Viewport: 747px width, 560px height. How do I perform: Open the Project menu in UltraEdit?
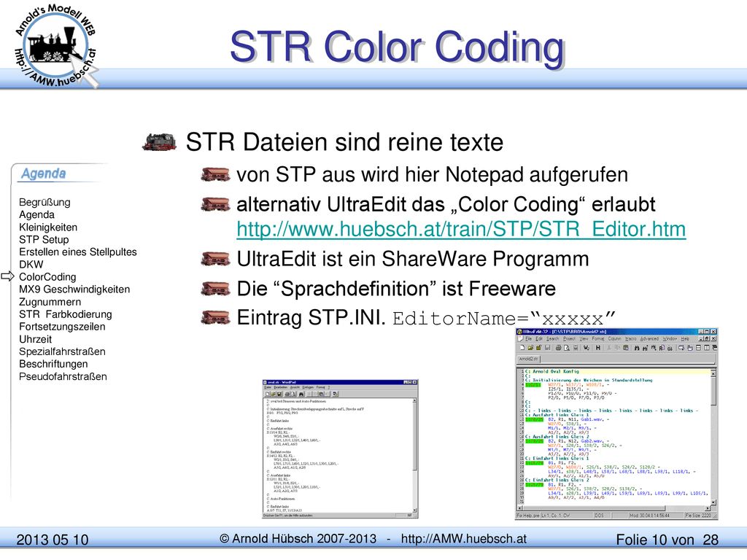[x=569, y=338]
